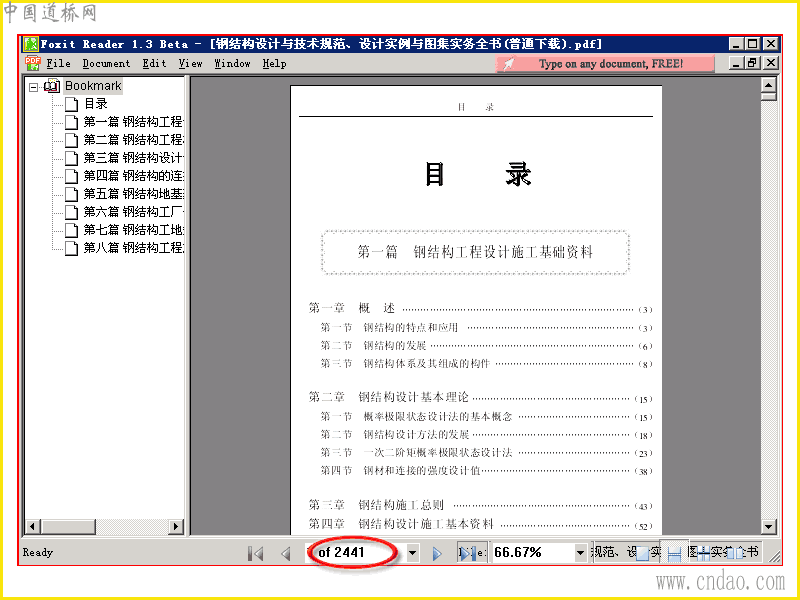Click the typewriter ad arrow icon

point(509,64)
